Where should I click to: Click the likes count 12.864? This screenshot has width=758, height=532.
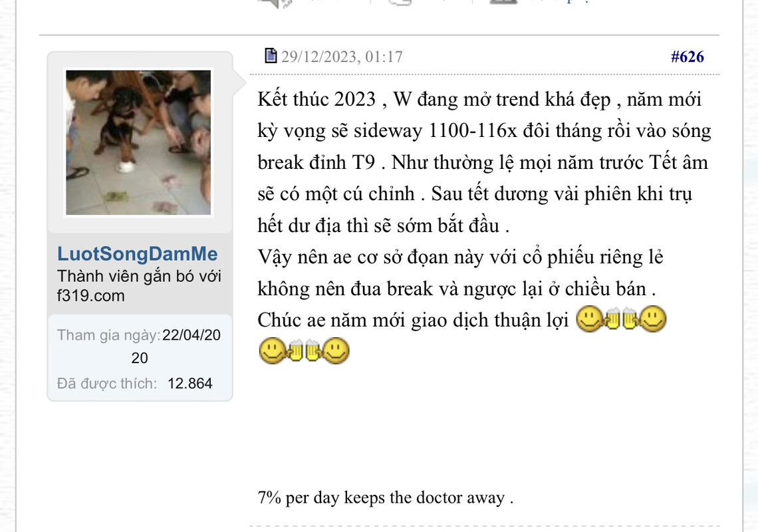(190, 384)
